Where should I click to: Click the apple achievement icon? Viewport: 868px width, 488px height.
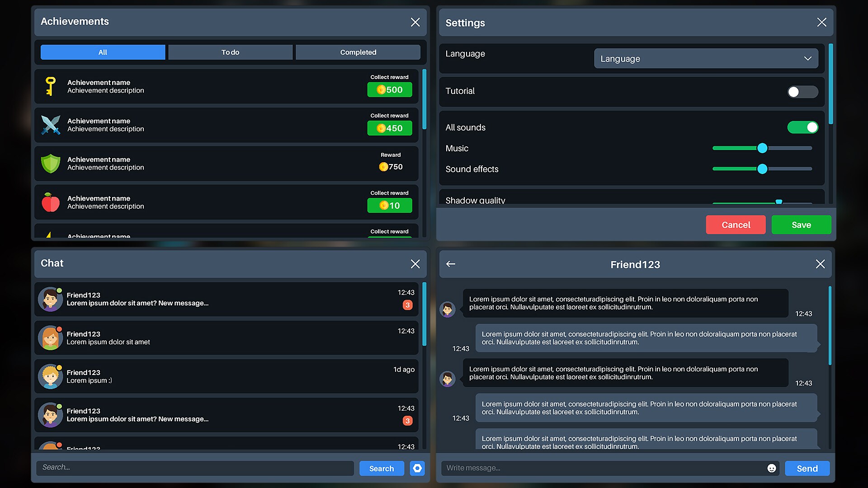coord(51,202)
